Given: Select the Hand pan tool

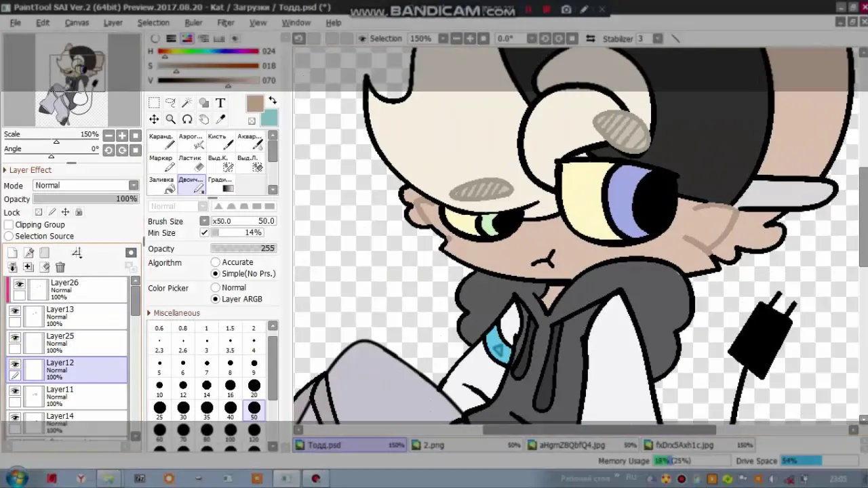Looking at the screenshot, I should pos(203,119).
